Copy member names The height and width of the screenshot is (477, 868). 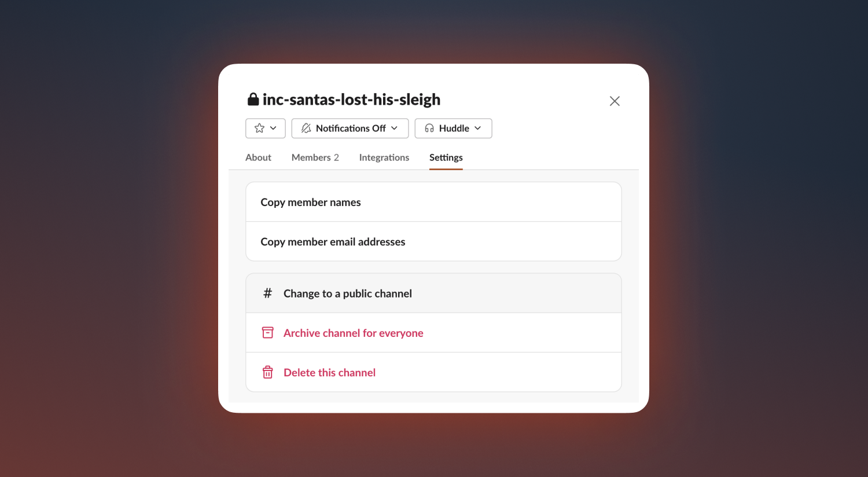[433, 202]
